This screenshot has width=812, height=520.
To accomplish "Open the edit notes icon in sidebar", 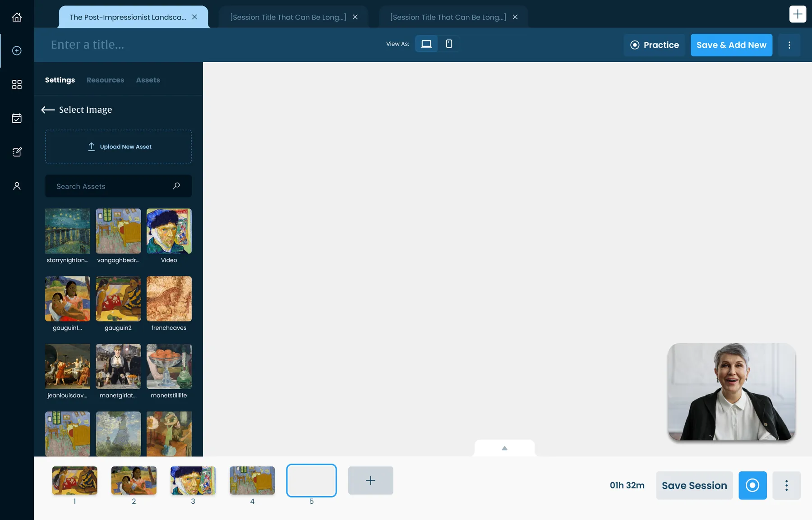I will [x=17, y=152].
